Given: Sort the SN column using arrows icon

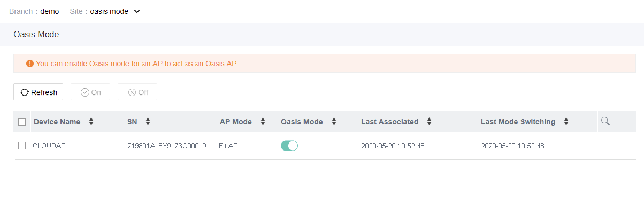Looking at the screenshot, I should [148, 122].
